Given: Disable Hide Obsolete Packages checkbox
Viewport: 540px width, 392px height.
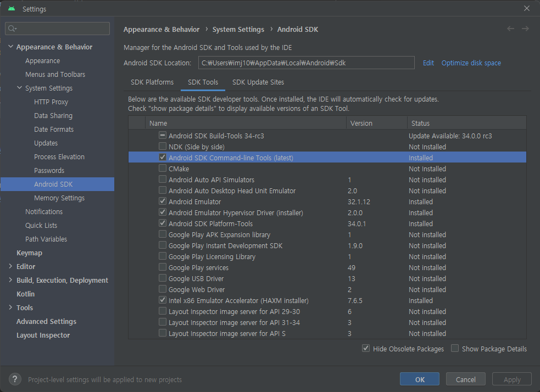Looking at the screenshot, I should (x=366, y=348).
